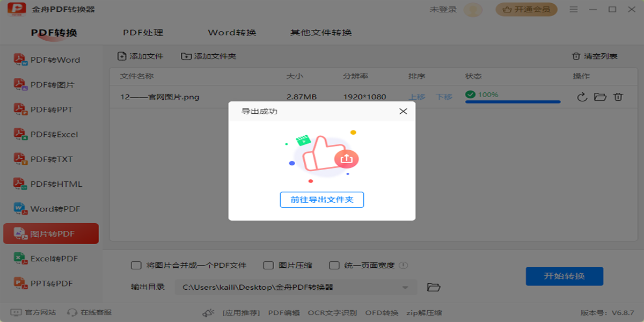Click the 文件名称 column header

136,76
